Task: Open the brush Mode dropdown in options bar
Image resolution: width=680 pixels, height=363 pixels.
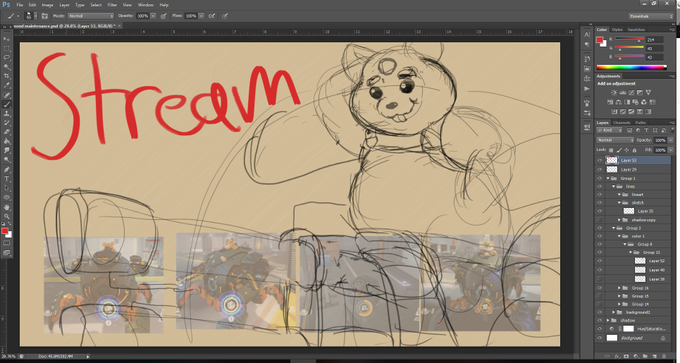Action: (90, 16)
